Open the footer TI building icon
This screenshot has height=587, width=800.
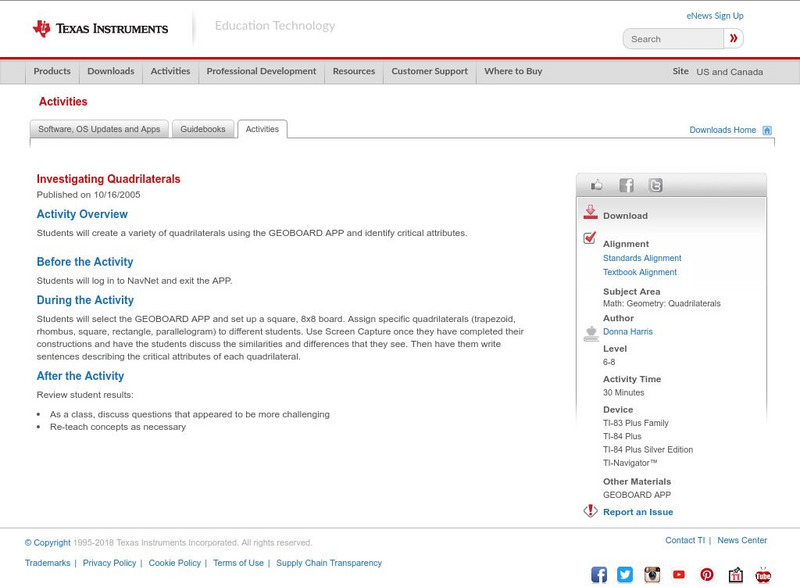(x=735, y=575)
